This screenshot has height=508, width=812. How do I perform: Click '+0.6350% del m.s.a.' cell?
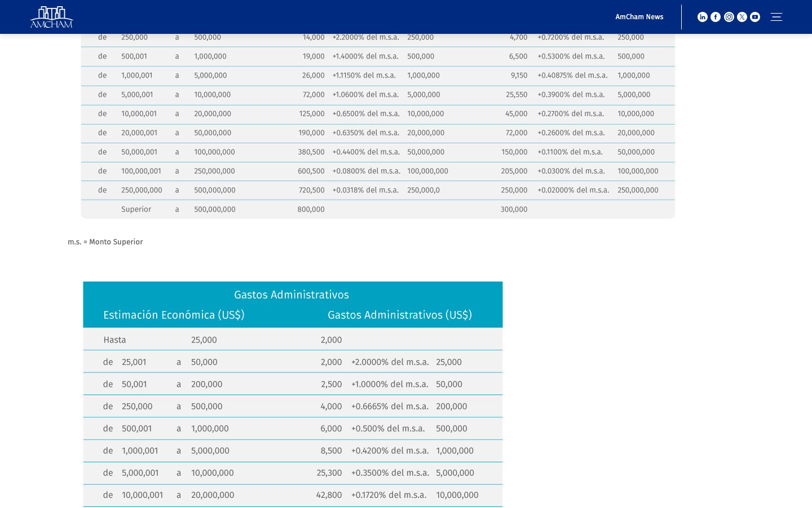(x=365, y=133)
